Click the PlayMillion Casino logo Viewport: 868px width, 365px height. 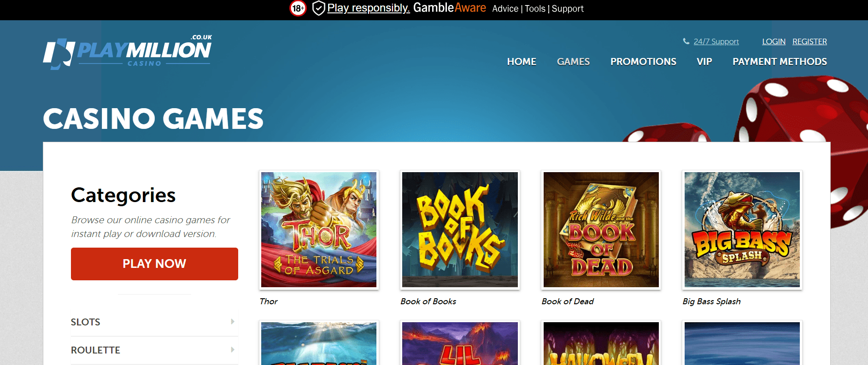pos(128,52)
